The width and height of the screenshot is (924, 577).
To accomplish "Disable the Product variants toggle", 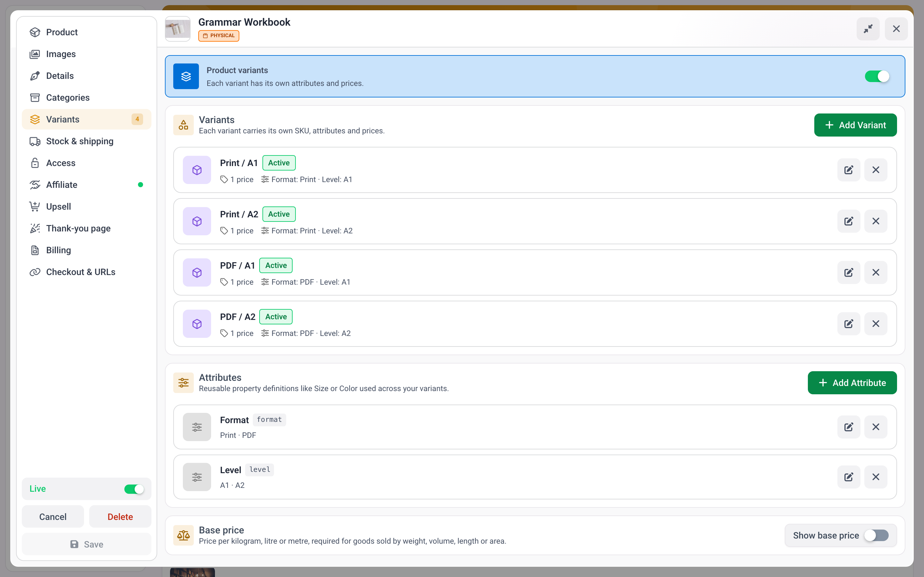I will 877,76.
